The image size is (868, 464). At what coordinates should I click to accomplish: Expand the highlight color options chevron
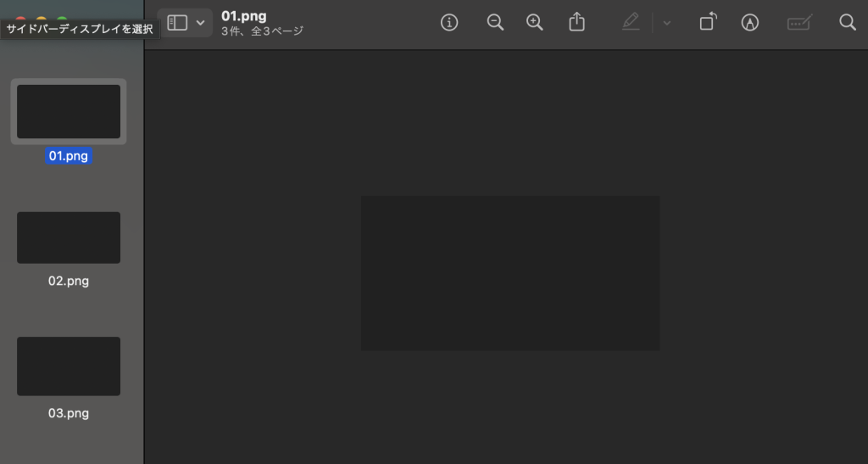667,23
